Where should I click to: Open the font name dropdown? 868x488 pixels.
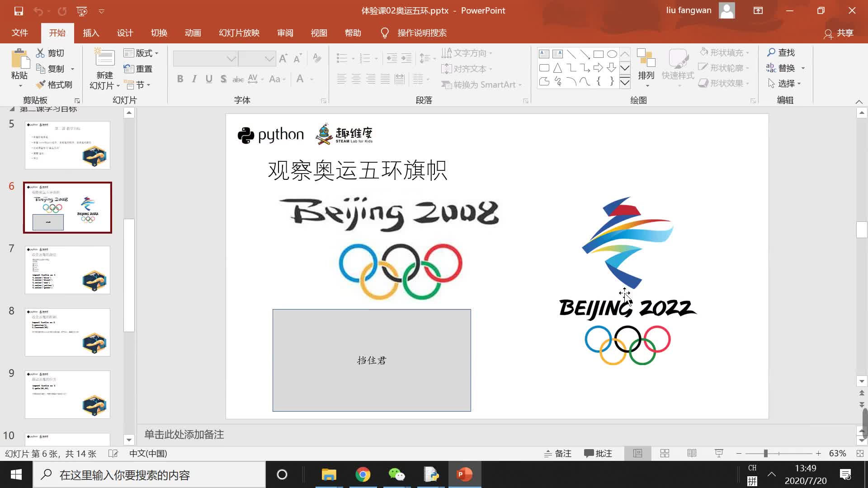click(231, 59)
